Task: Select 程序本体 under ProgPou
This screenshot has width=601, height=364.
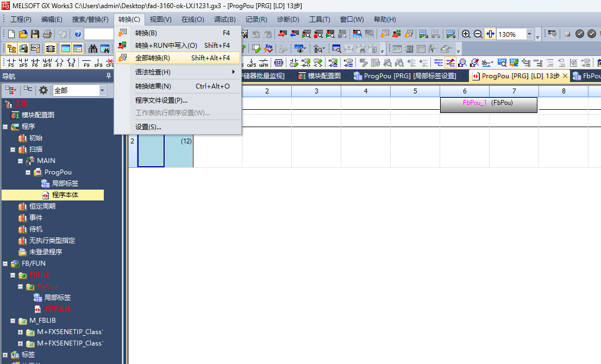Action: coord(65,195)
